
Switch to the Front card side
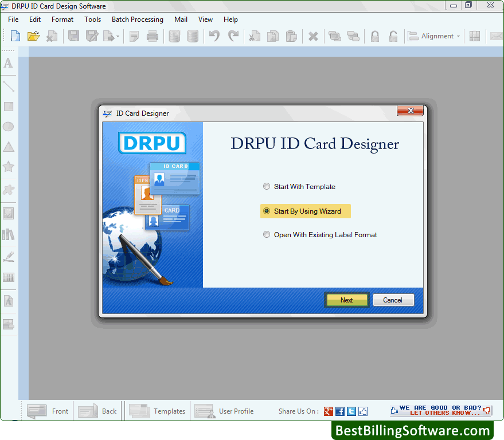(x=48, y=411)
